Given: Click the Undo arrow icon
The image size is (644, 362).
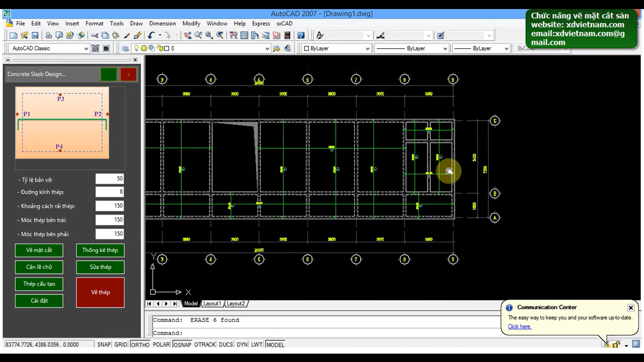Looking at the screenshot, I should (151, 35).
